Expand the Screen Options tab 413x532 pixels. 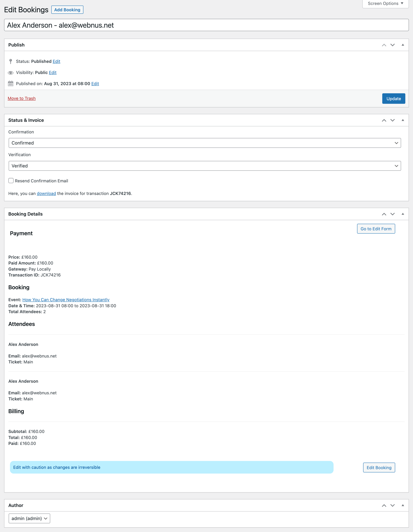pyautogui.click(x=385, y=3)
